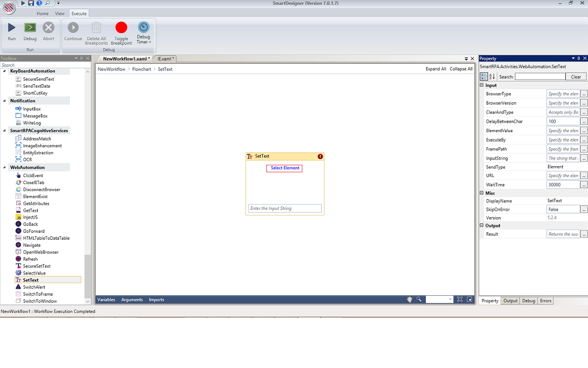Toggle a breakpoint on the selected activity
588x368 pixels.
[121, 32]
